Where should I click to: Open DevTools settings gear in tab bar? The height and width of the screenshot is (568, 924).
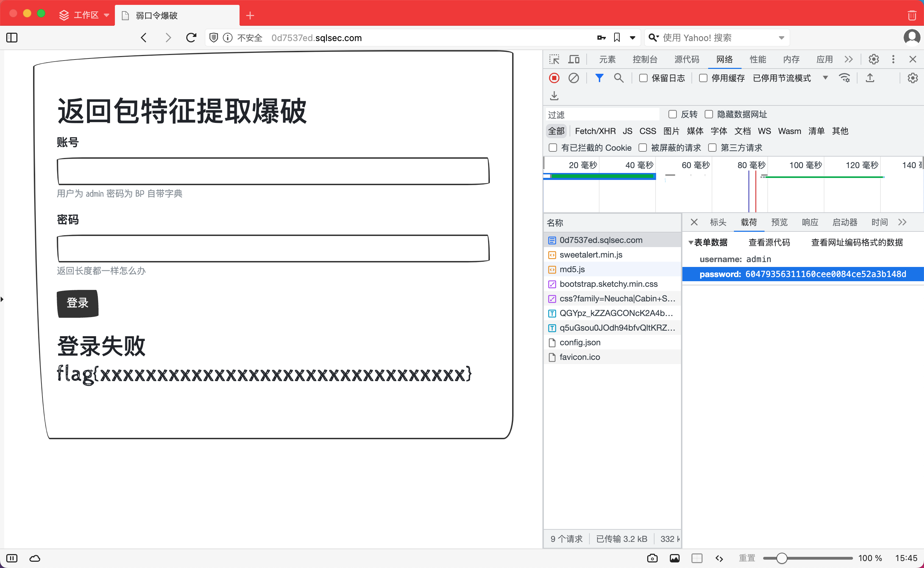(874, 60)
